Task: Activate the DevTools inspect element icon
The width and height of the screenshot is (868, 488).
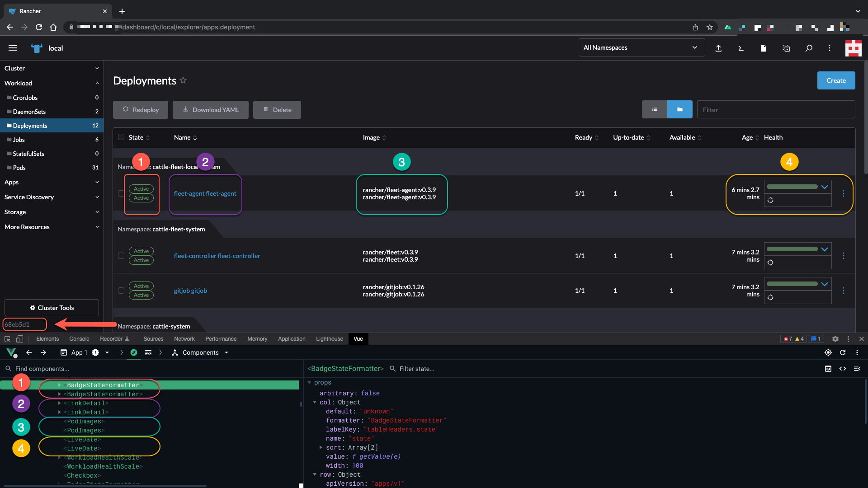Action: pos(7,338)
